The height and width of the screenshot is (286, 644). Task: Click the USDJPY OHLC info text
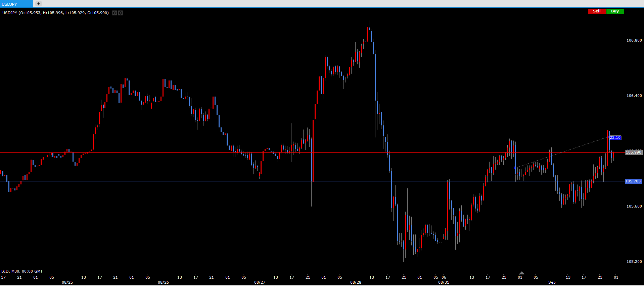[55, 13]
